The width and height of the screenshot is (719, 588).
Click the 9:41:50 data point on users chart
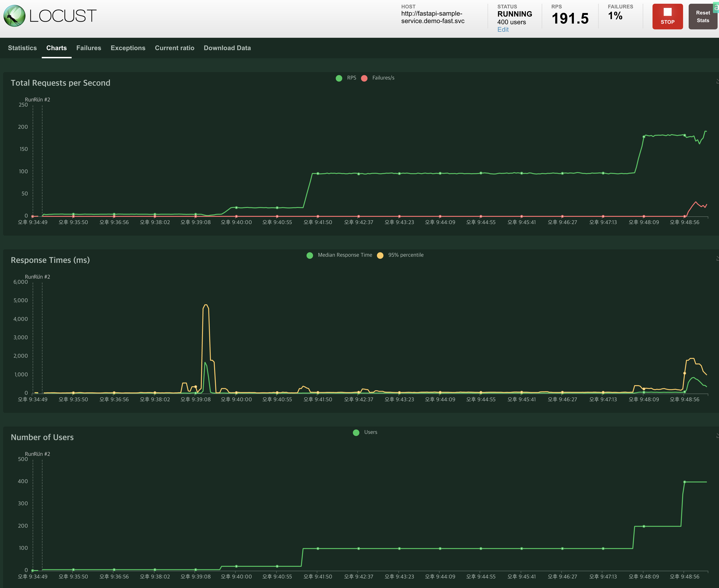[318, 548]
